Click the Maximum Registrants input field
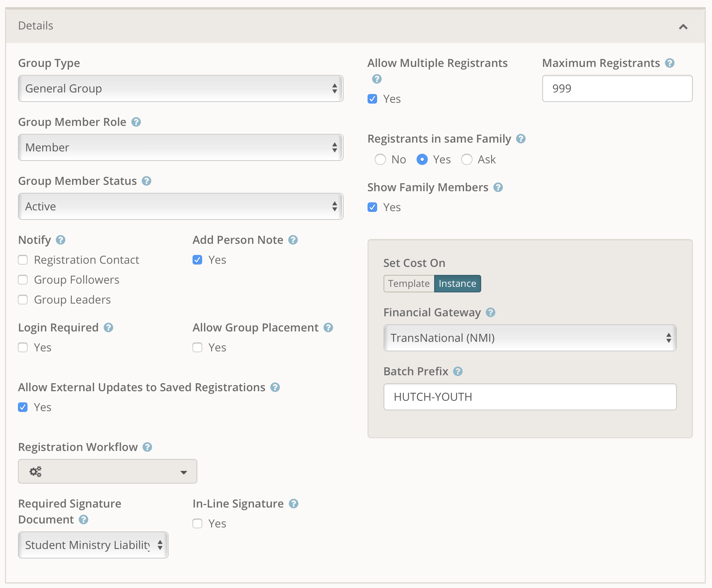 (x=617, y=88)
